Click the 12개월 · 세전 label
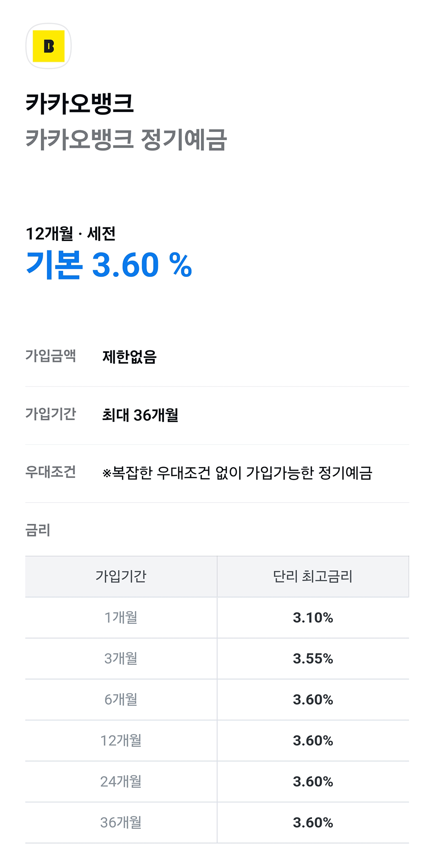 pos(70,233)
